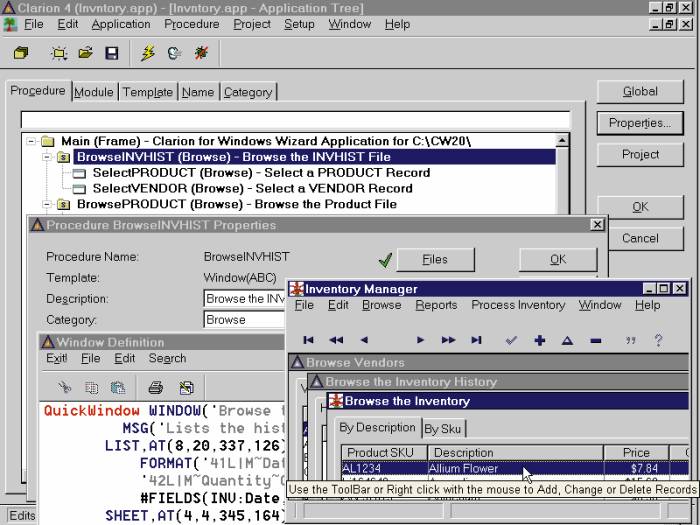Click the copy icon in Window Definition toolbar
The width and height of the screenshot is (700, 525).
click(91, 388)
